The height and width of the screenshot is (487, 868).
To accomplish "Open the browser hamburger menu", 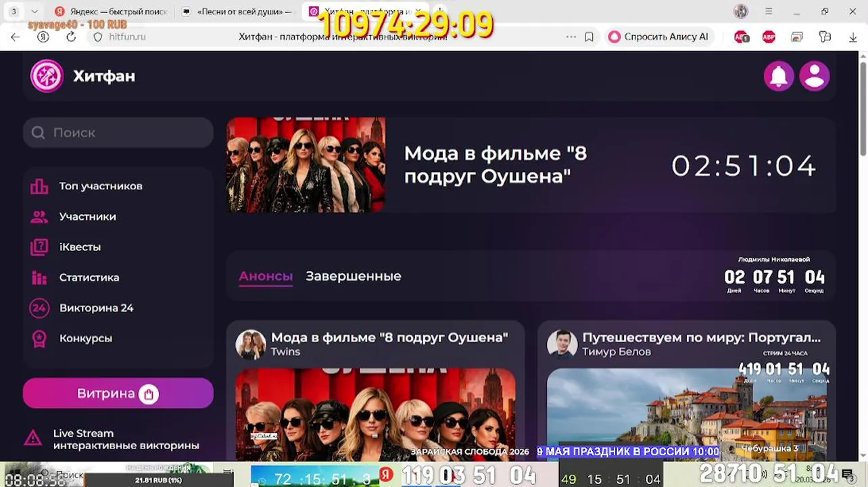I will 769,11.
